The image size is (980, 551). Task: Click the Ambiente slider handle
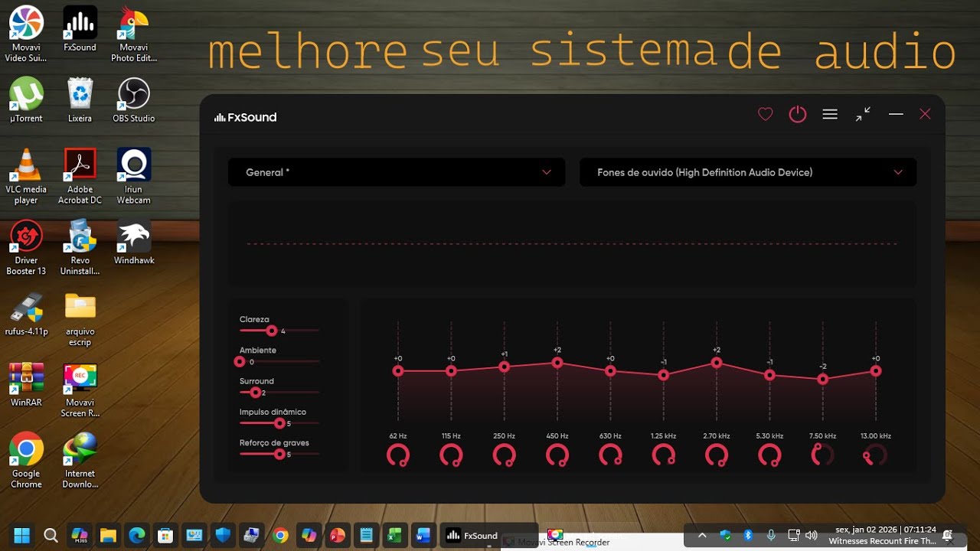[240, 361]
